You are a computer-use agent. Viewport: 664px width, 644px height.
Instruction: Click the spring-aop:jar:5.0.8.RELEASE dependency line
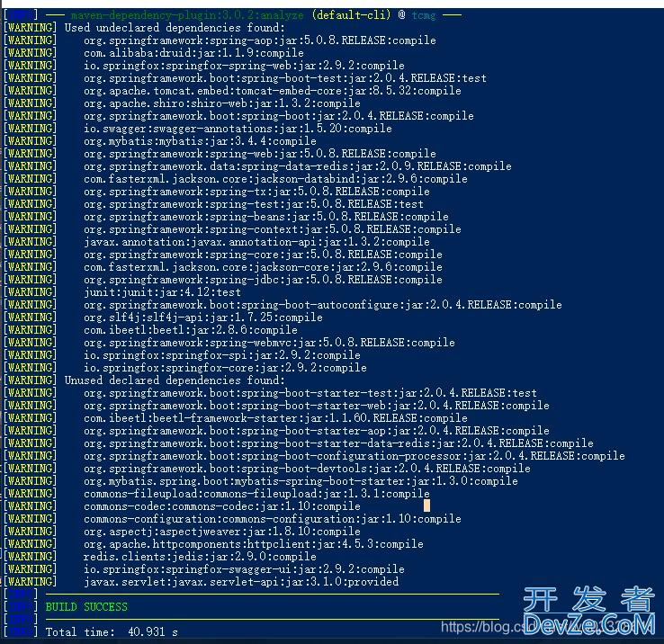point(260,40)
